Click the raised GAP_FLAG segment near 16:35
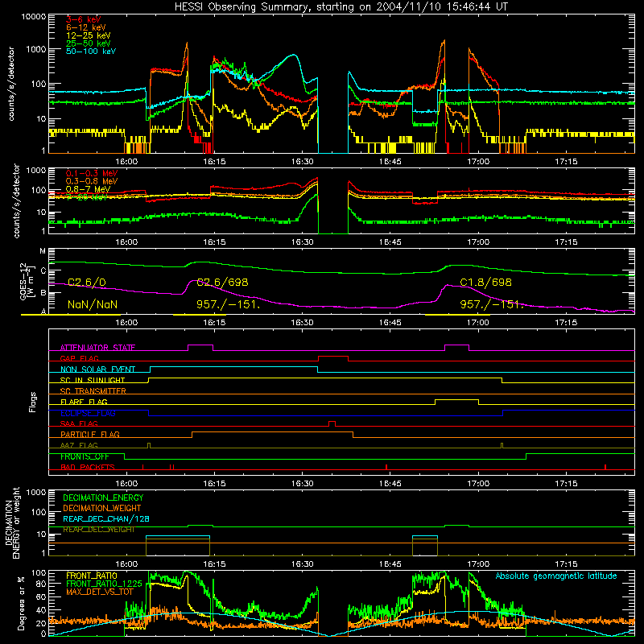 [333, 357]
